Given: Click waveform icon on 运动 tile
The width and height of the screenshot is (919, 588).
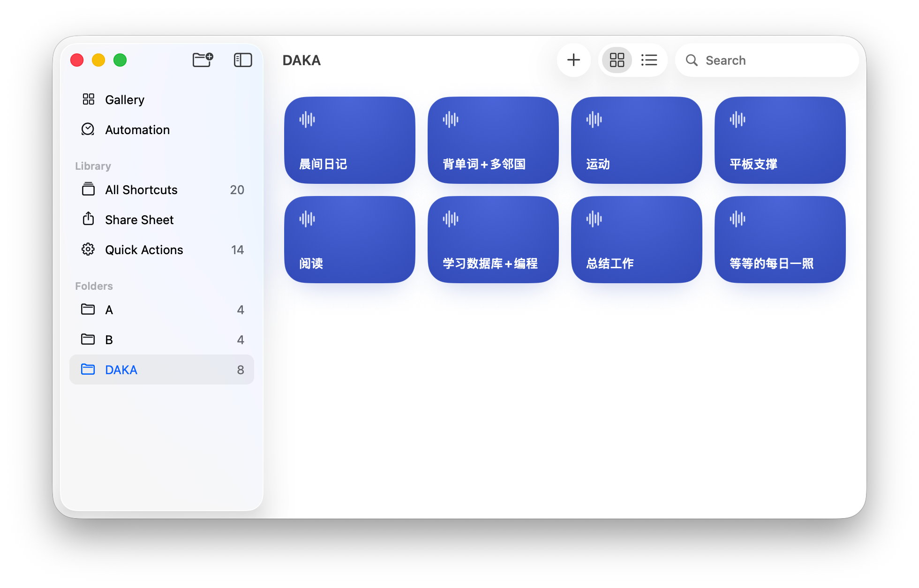Looking at the screenshot, I should pyautogui.click(x=594, y=120).
